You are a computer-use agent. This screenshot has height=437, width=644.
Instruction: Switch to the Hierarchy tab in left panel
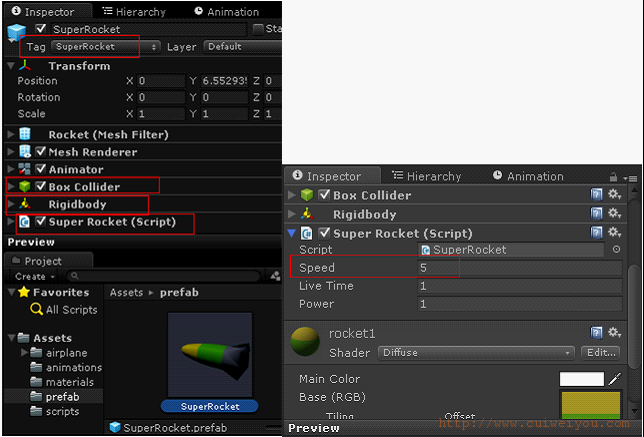(x=134, y=12)
